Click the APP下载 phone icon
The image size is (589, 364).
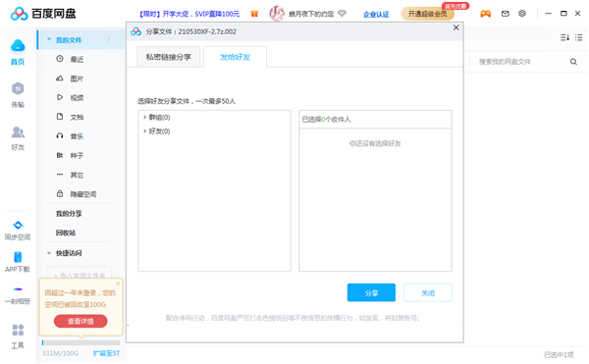(x=18, y=257)
